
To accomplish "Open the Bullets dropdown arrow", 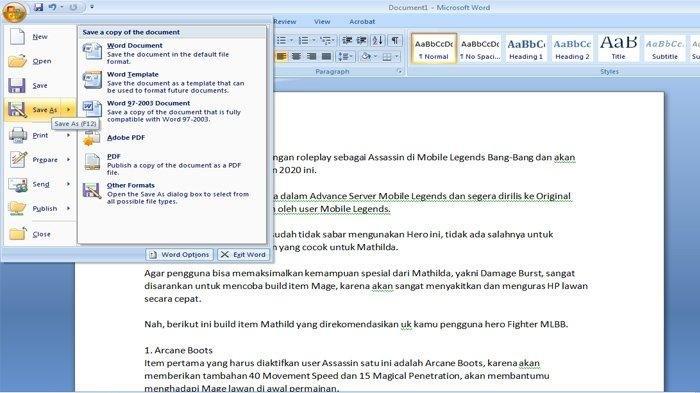I will coord(292,41).
